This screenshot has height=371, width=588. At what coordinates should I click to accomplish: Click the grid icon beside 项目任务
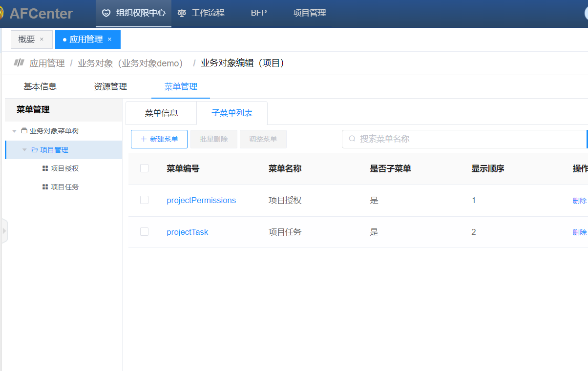[45, 187]
